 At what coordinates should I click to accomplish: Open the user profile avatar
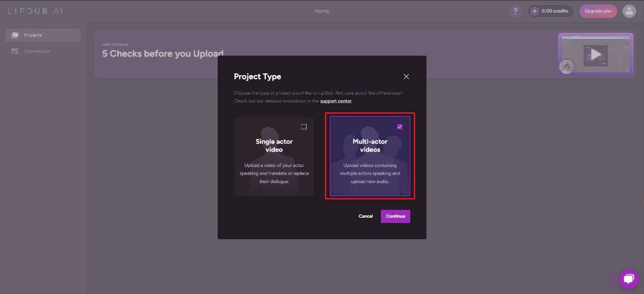629,11
